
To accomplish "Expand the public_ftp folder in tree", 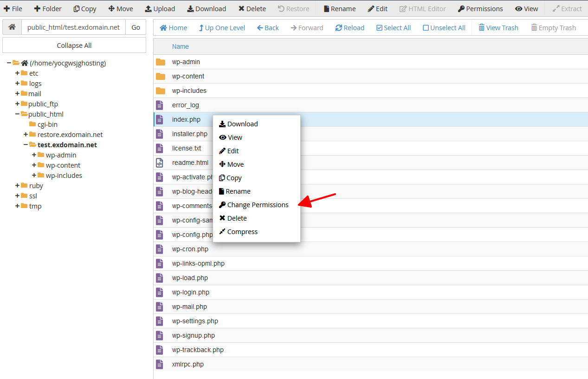I will pos(18,104).
